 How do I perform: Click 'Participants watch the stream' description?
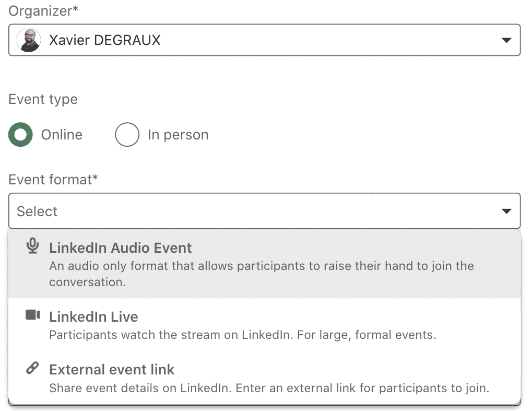pyautogui.click(x=242, y=335)
